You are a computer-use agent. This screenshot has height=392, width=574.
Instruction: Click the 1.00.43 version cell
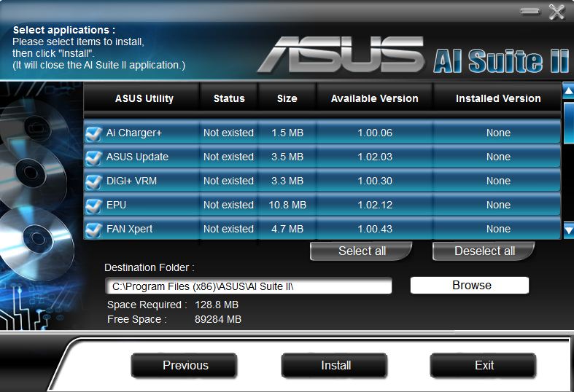(375, 229)
